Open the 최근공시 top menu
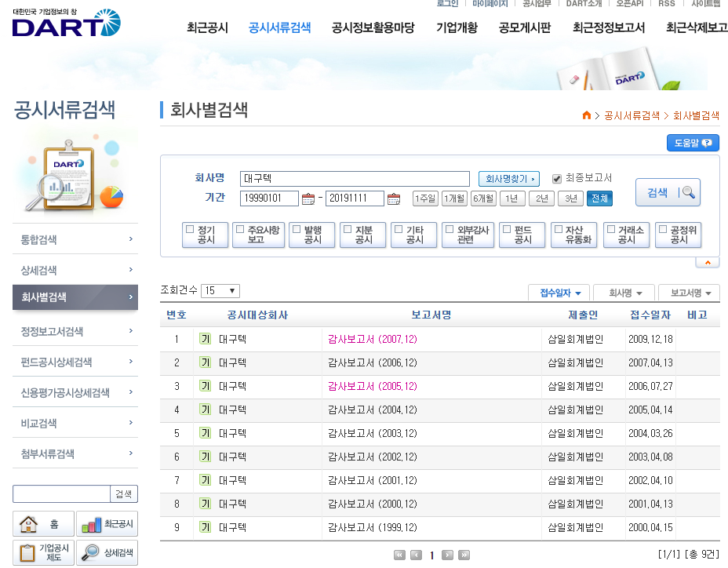 pyautogui.click(x=208, y=28)
